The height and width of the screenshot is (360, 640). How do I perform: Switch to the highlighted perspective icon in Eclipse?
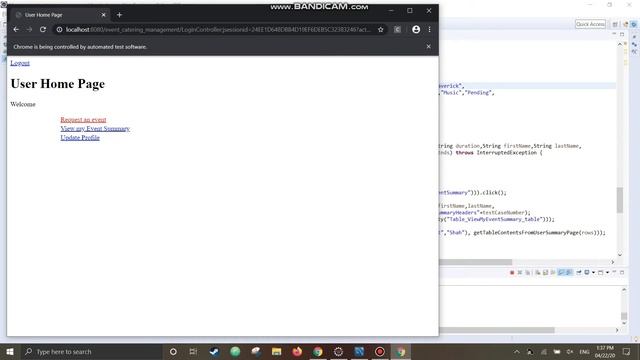[x=634, y=24]
